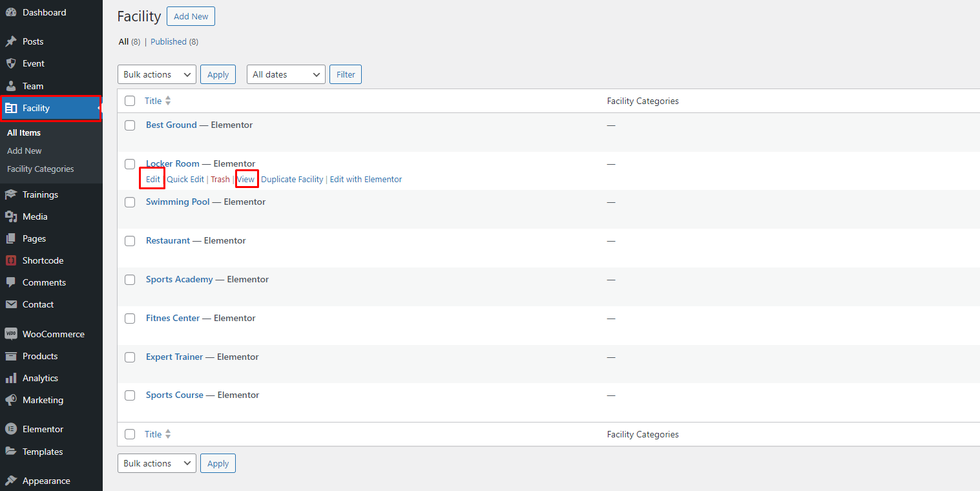The height and width of the screenshot is (491, 980).
Task: Check the Restaurant row checkbox
Action: 130,241
